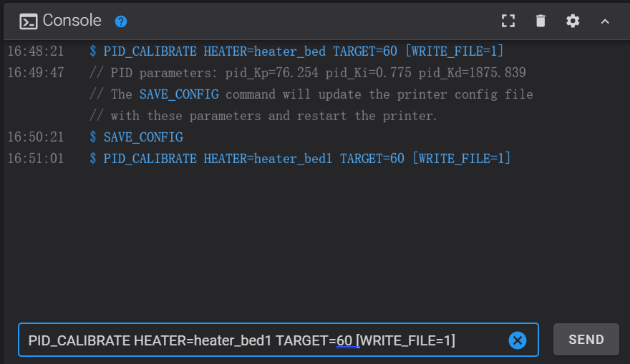Clear the command input with X icon
630x364 pixels.
click(517, 340)
